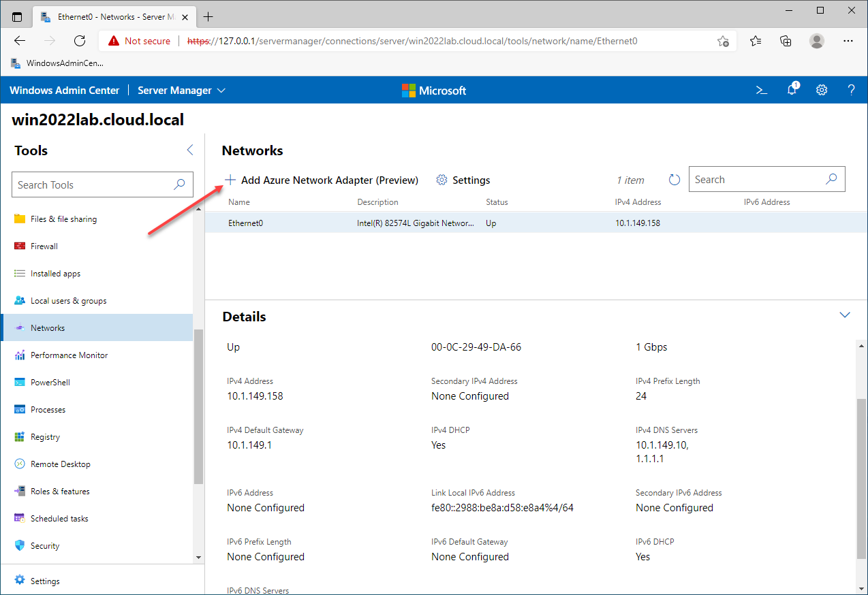
Task: Sort by Status column header
Action: click(x=497, y=202)
